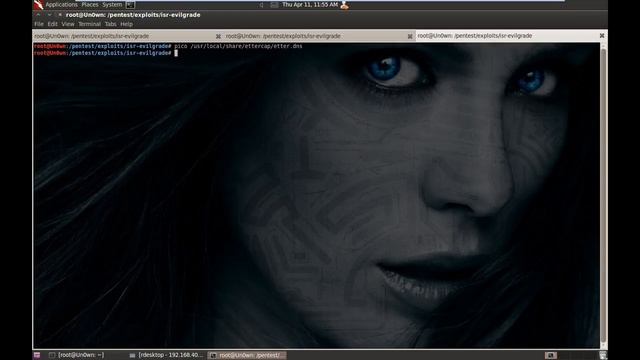
Task: Click the user figure icon beside clock
Action: [x=344, y=5]
